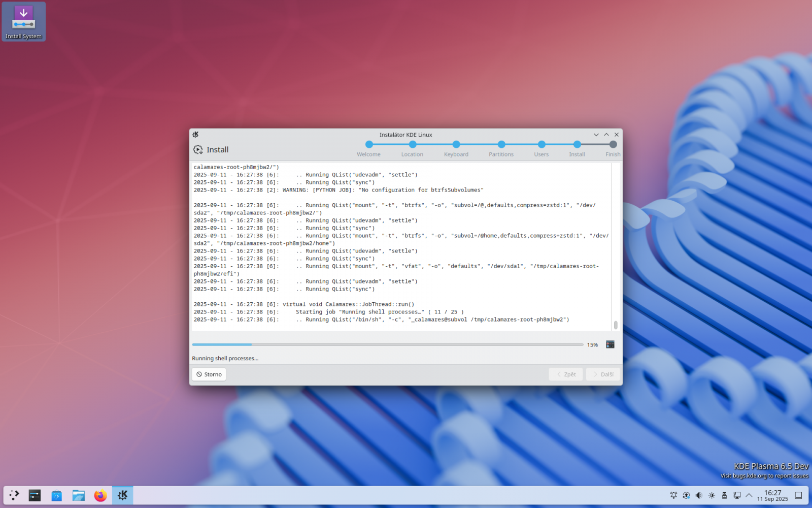The height and width of the screenshot is (508, 812).
Task: Click the Install heading icon
Action: (198, 149)
